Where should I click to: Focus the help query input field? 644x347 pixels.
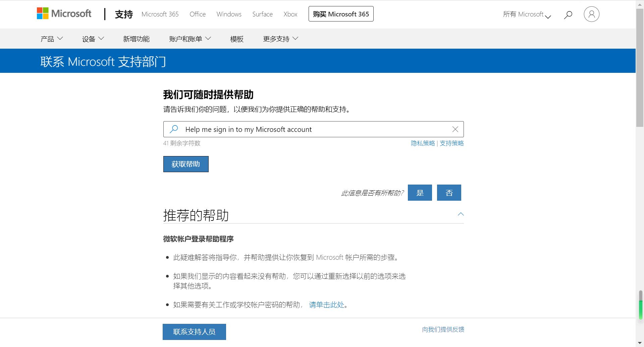[x=314, y=129]
